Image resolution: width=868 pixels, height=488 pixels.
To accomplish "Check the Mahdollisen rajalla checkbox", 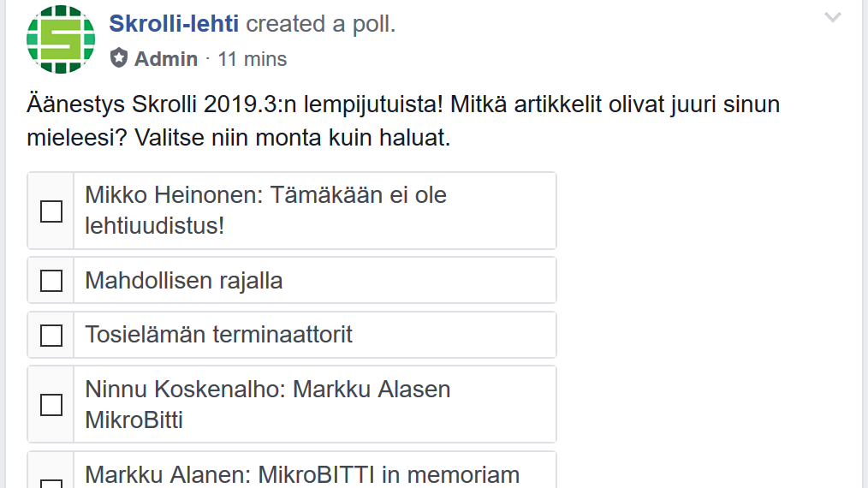I will point(51,280).
